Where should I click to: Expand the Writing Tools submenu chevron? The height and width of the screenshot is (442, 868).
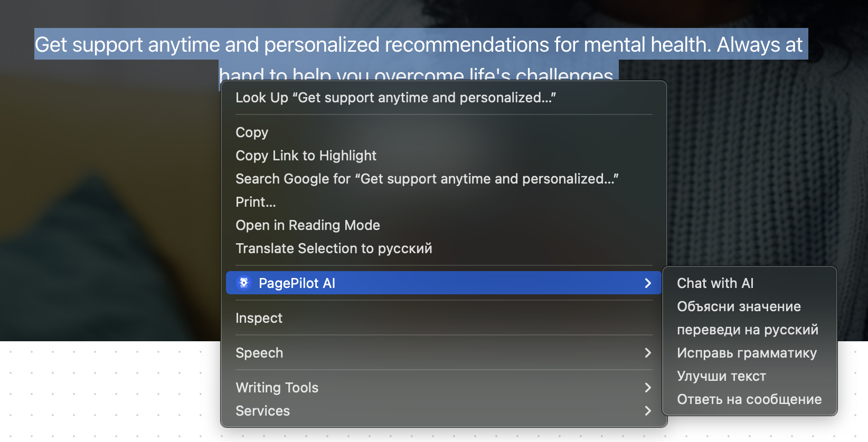click(648, 388)
